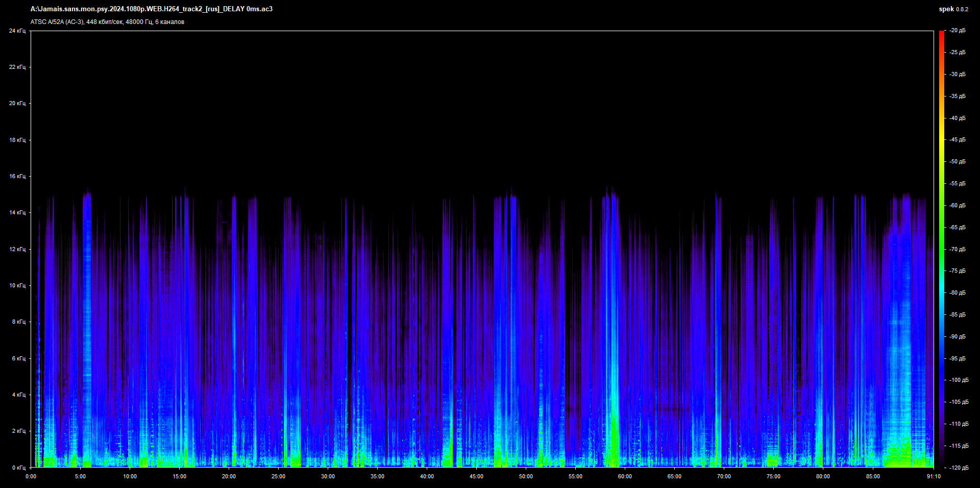Click the 16 кГц frequency axis label
This screenshot has width=980, height=488.
17,176
